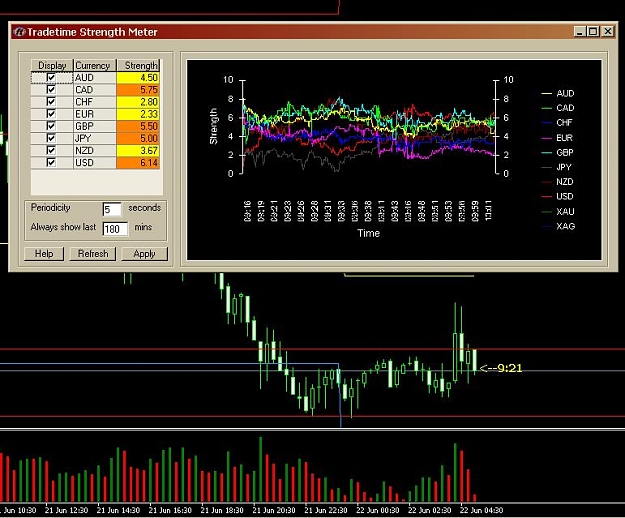Focus the Always show last mins field
The image size is (625, 518).
point(115,229)
